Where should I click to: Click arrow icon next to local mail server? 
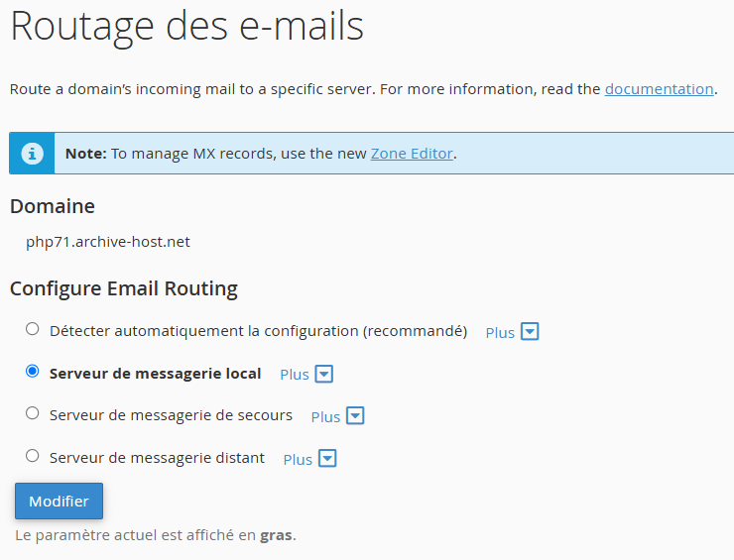323,375
